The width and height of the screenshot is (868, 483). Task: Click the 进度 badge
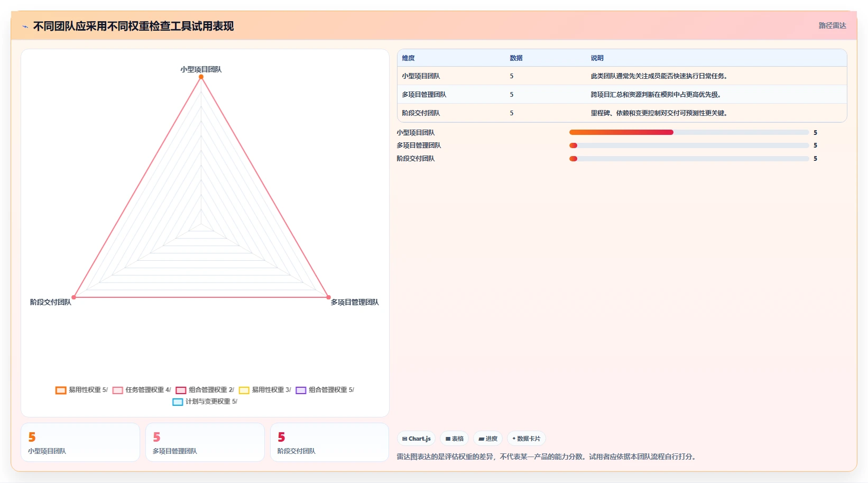[488, 439]
